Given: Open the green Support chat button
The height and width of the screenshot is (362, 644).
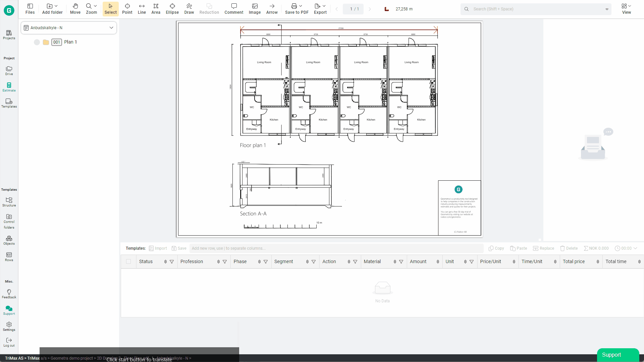Looking at the screenshot, I should [618, 355].
